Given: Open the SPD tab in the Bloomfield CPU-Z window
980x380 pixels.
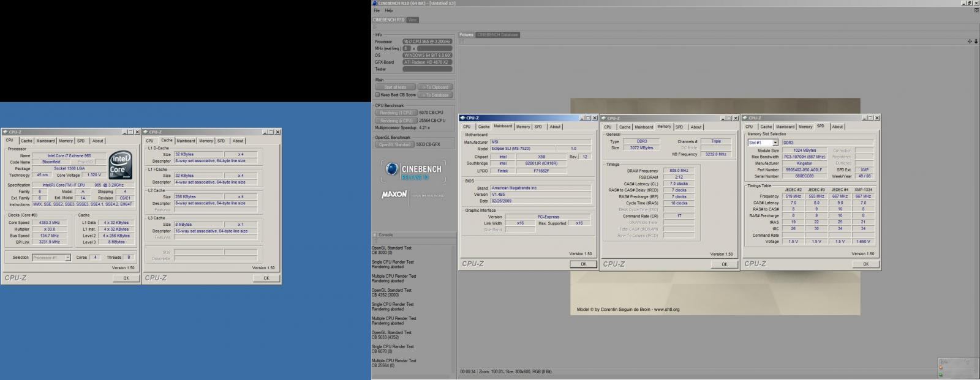Looking at the screenshot, I should pos(81,141).
